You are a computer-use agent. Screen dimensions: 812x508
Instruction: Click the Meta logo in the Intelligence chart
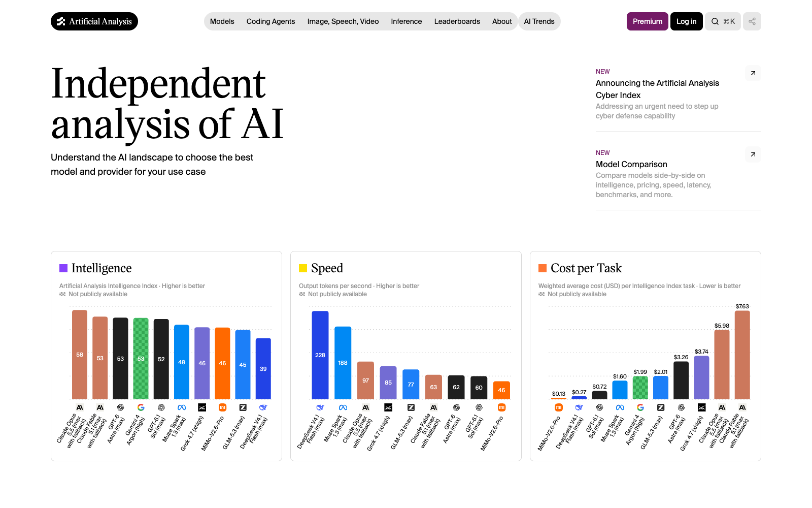[x=182, y=407]
